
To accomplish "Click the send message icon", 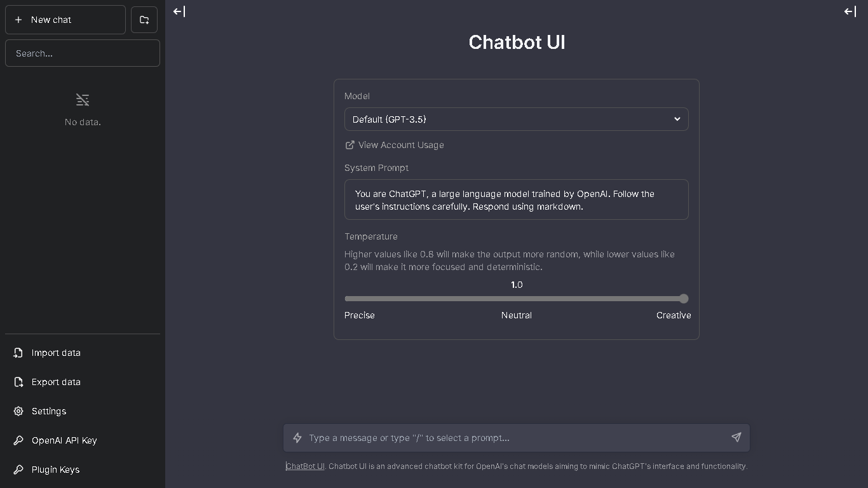I will point(736,438).
